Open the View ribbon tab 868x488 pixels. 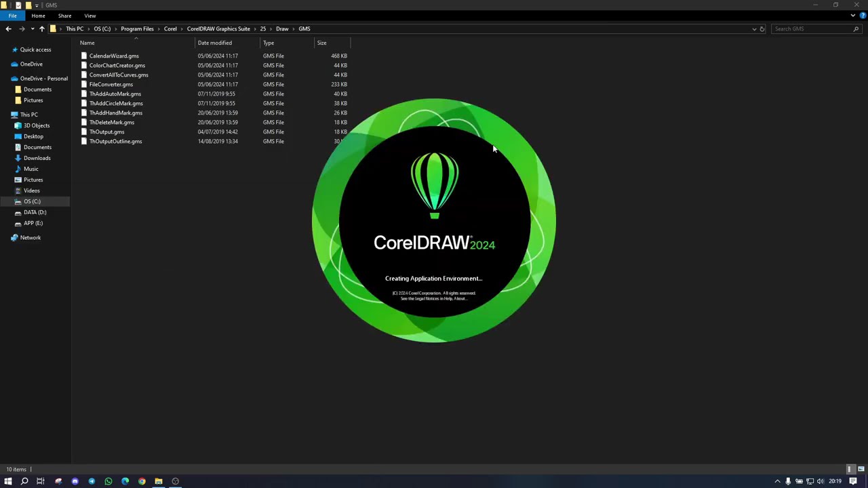coord(90,16)
